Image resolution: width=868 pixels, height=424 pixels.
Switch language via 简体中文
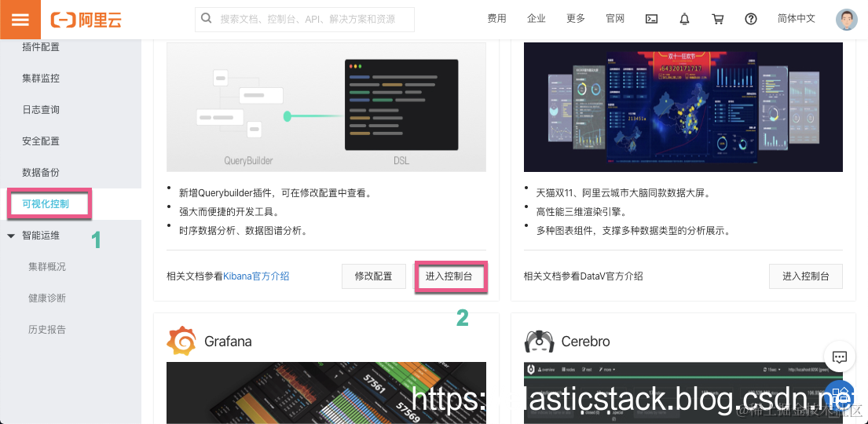(796, 19)
